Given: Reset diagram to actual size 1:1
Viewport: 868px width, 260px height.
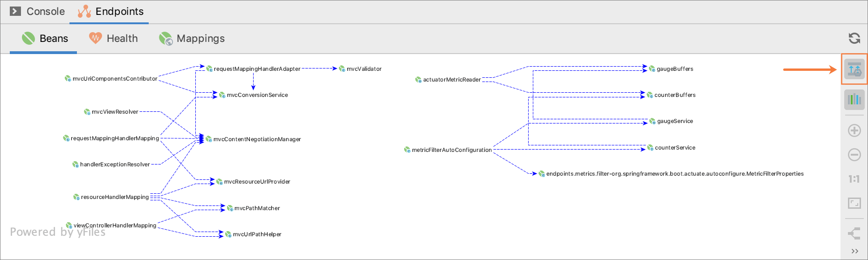Looking at the screenshot, I should click(x=854, y=179).
